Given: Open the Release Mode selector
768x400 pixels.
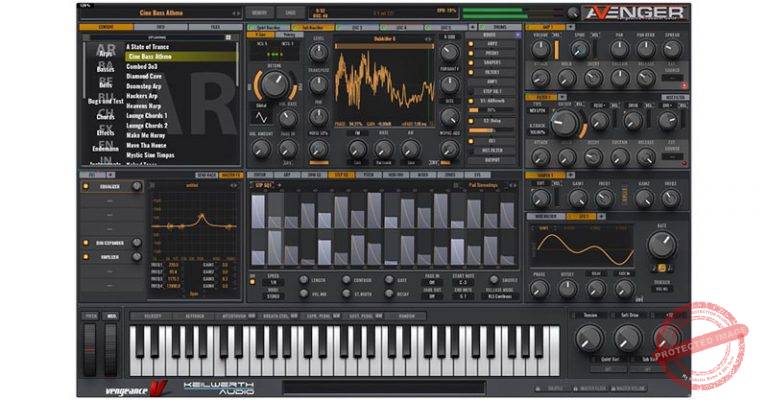Looking at the screenshot, I should point(500,296).
